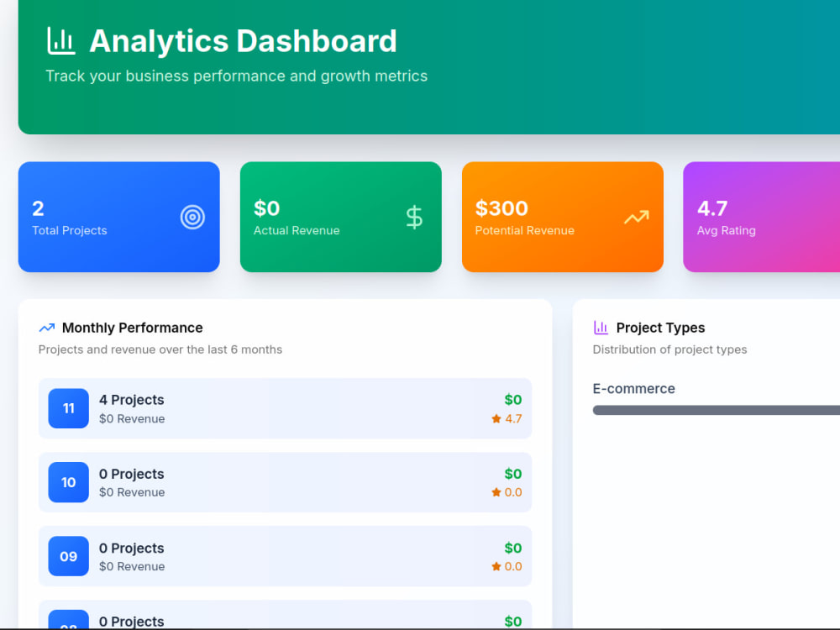Image resolution: width=840 pixels, height=630 pixels.
Task: Click green $0 amount in month 10 row
Action: coord(512,474)
